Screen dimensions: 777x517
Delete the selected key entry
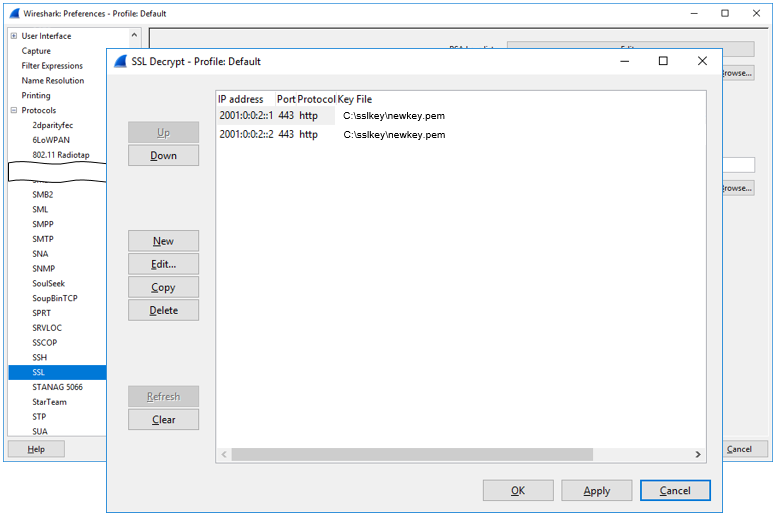coord(164,310)
